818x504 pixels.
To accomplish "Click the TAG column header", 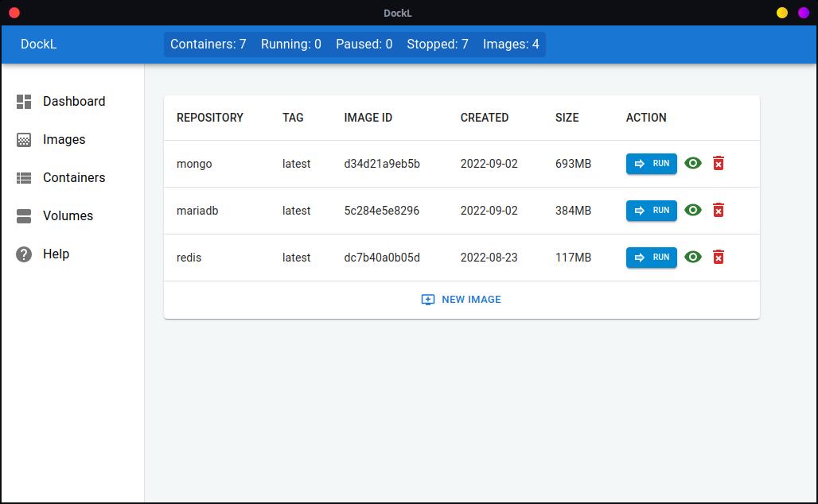I will [293, 118].
